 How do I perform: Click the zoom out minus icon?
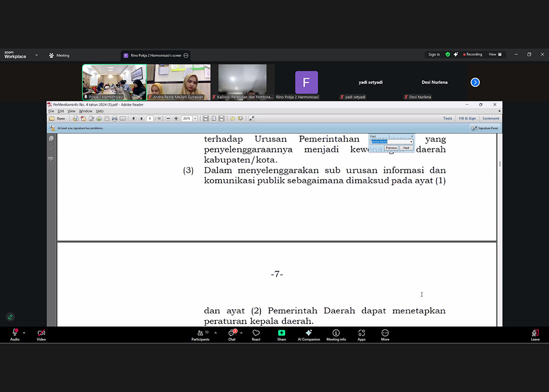(x=168, y=119)
